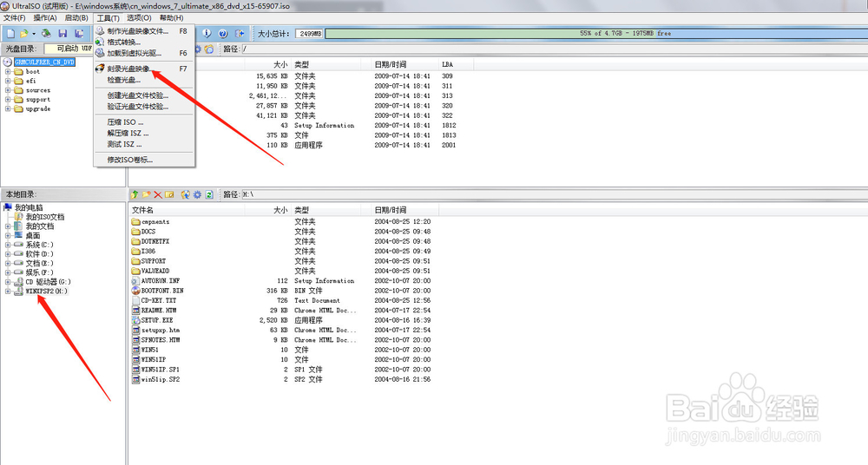This screenshot has height=465, width=868.
Task: Select CD-KEY.TXT in local file list
Action: coord(158,300)
